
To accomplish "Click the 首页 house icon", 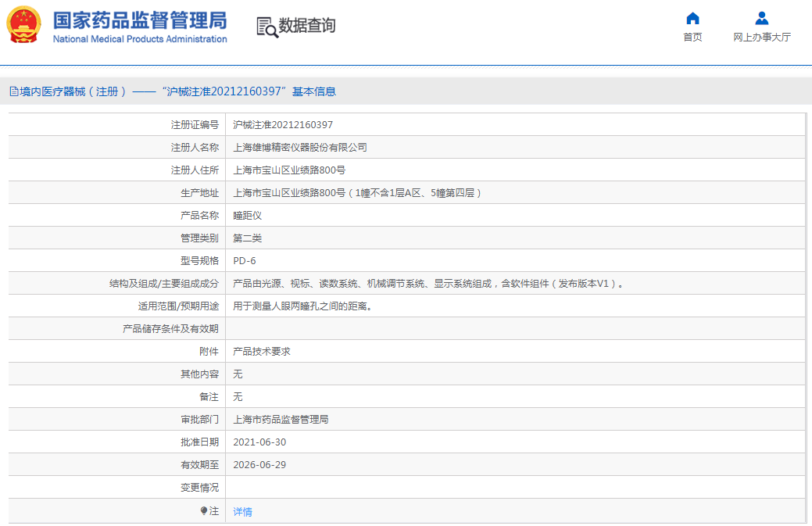I will [x=692, y=19].
